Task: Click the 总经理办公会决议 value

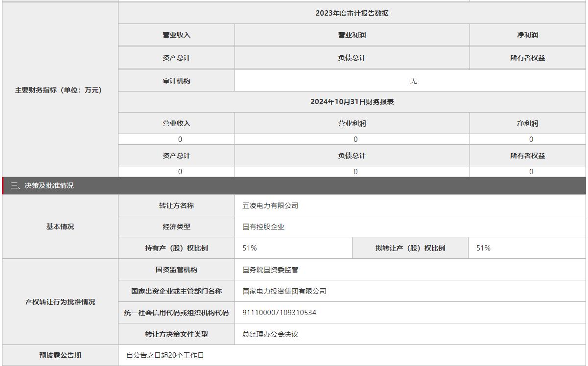Action: click(270, 334)
